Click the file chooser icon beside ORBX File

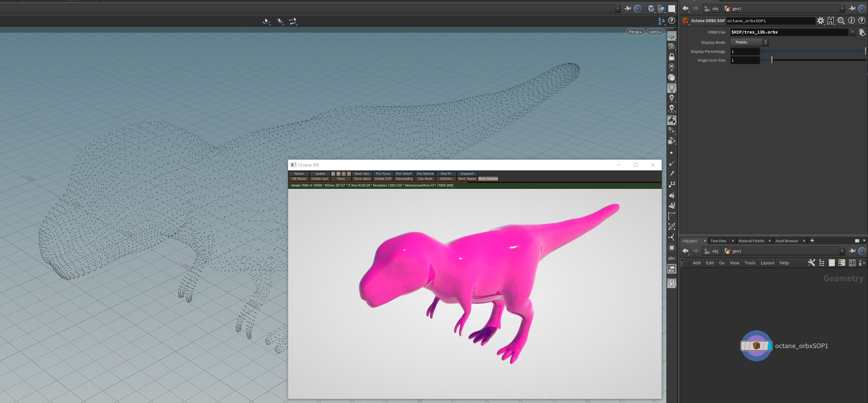(x=862, y=32)
